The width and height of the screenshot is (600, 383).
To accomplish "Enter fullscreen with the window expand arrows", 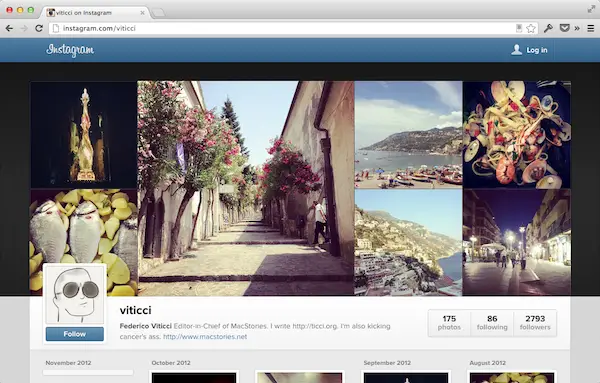I will [591, 9].
